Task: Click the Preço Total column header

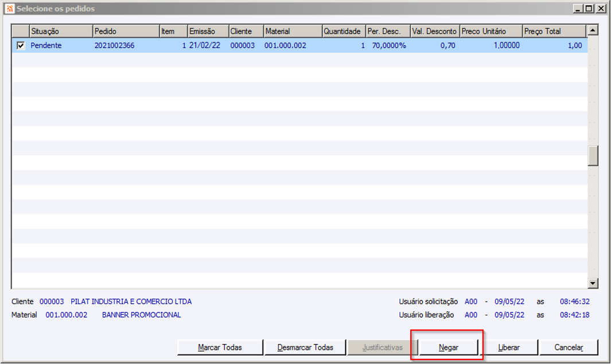Action: tap(554, 31)
